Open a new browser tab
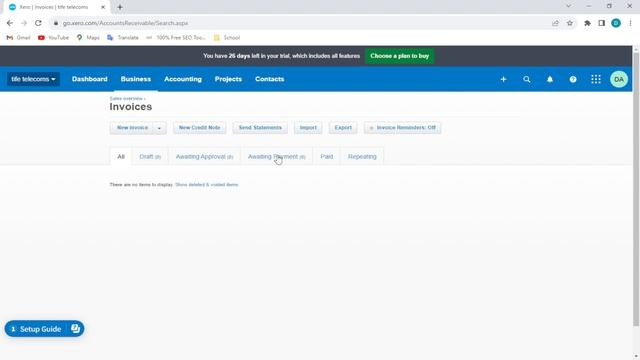 (120, 7)
